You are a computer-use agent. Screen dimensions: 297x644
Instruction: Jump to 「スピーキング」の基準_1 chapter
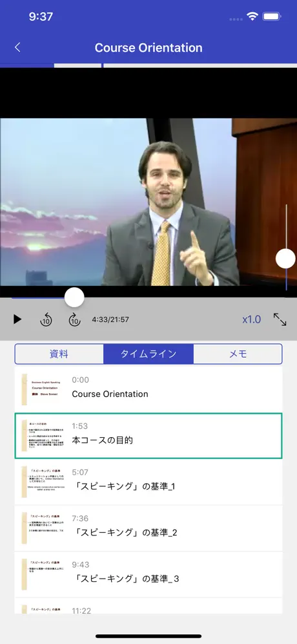(x=148, y=482)
